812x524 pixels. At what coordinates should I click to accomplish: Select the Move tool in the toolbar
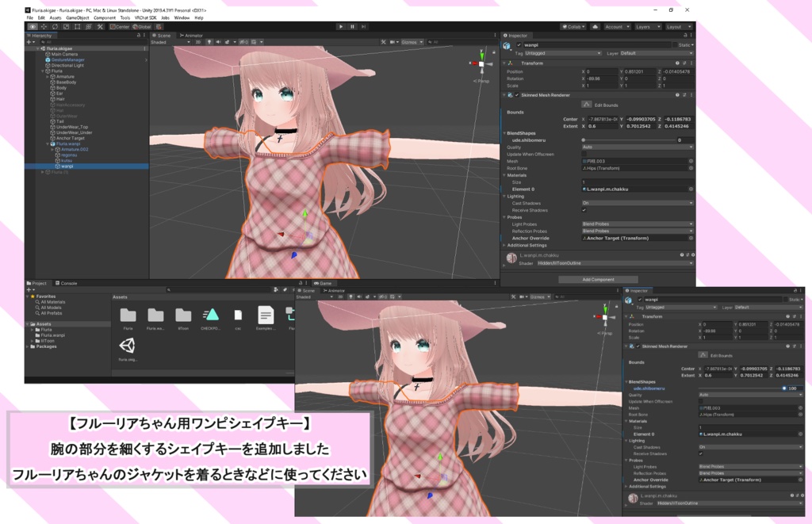tap(43, 26)
